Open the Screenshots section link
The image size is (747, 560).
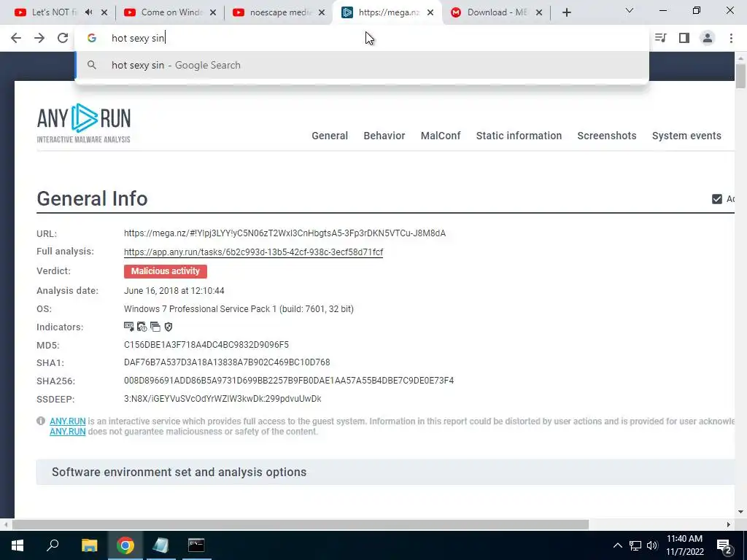click(x=606, y=136)
